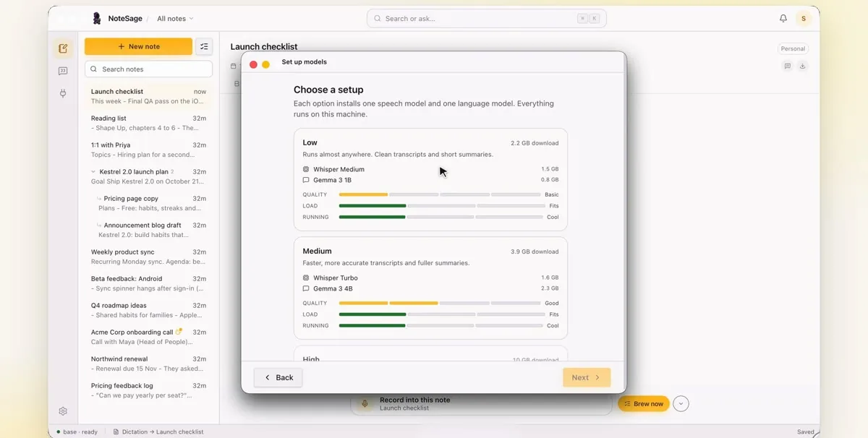Open the Reading list note
This screenshot has height=438, width=868.
(148, 123)
